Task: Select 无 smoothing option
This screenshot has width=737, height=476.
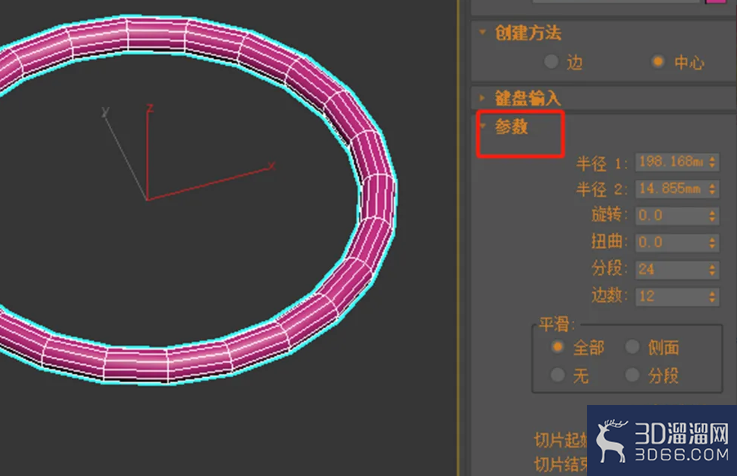Action: pyautogui.click(x=557, y=375)
